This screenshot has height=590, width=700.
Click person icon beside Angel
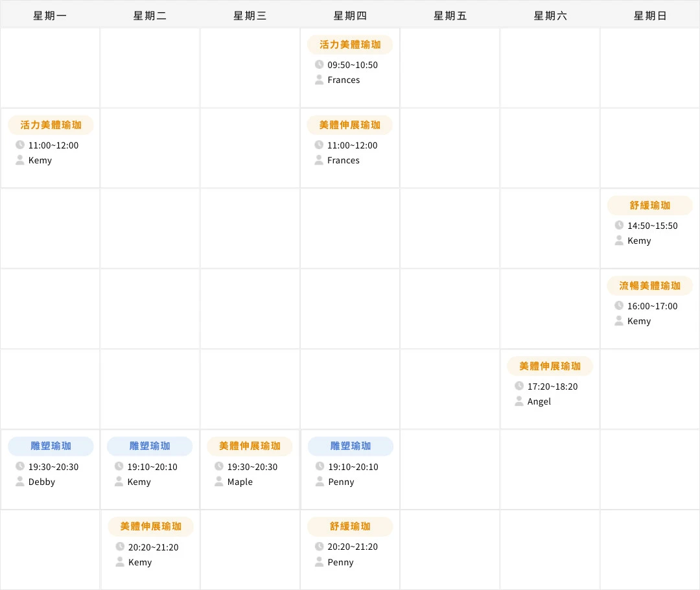pos(519,401)
